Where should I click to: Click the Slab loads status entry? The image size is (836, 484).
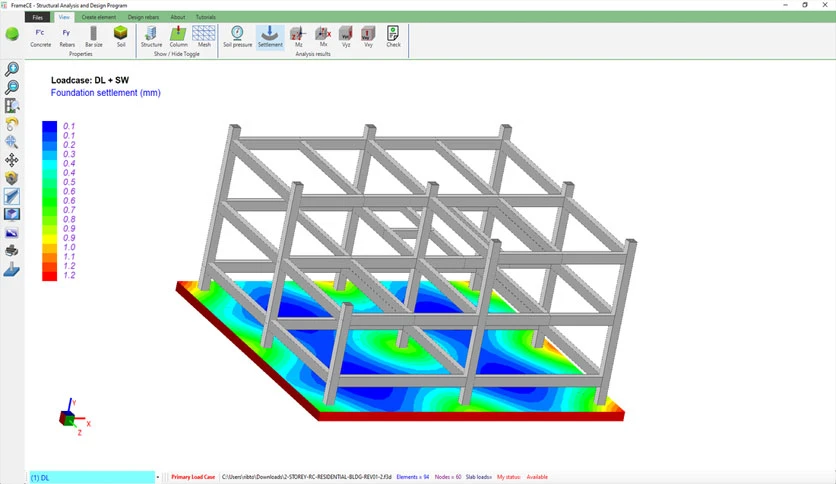[479, 477]
